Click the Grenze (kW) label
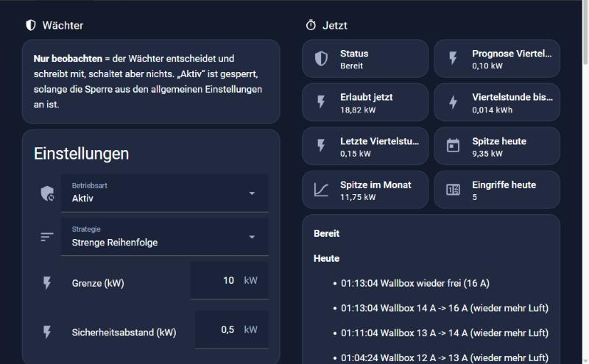Screen dimensions: 589x364 point(98,283)
